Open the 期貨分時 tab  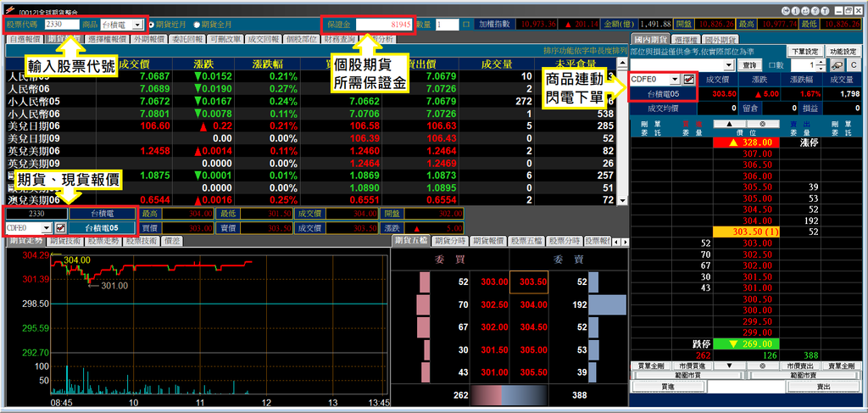[x=448, y=241]
